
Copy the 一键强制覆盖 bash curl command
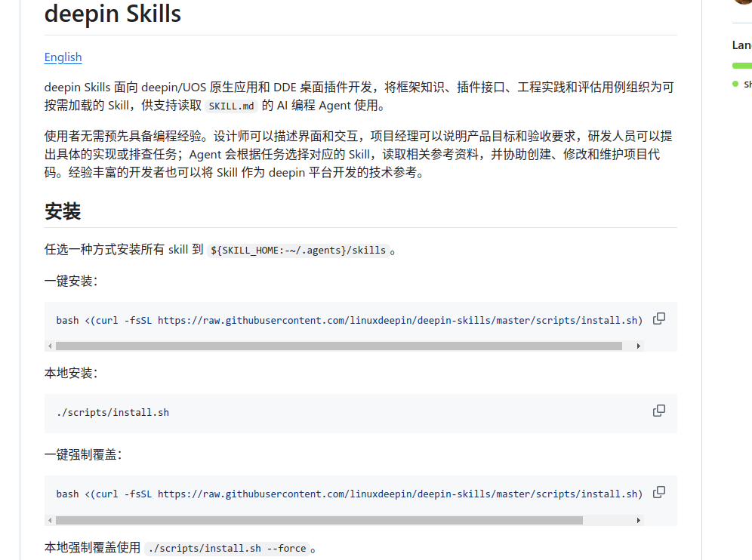pos(659,492)
